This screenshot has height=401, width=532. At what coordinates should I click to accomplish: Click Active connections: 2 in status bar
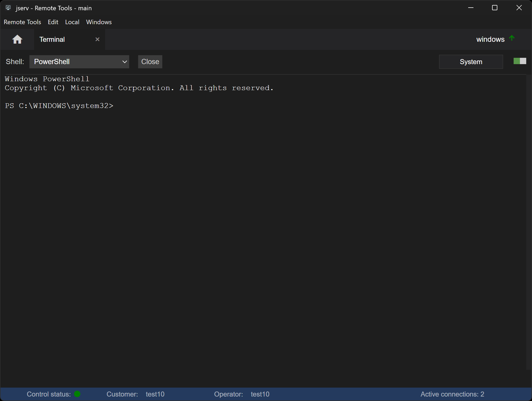click(452, 394)
